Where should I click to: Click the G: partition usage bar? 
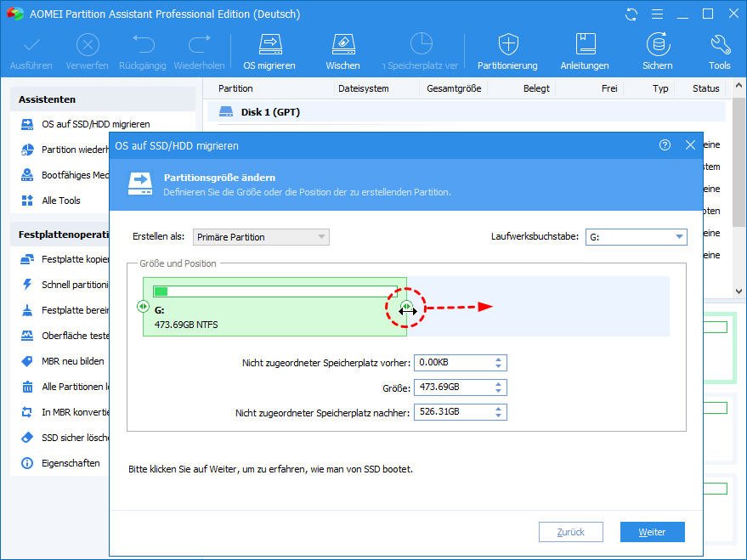(x=274, y=291)
